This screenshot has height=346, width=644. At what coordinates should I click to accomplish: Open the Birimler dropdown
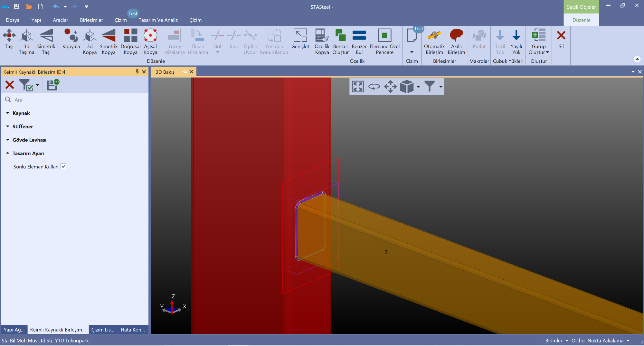(x=556, y=341)
